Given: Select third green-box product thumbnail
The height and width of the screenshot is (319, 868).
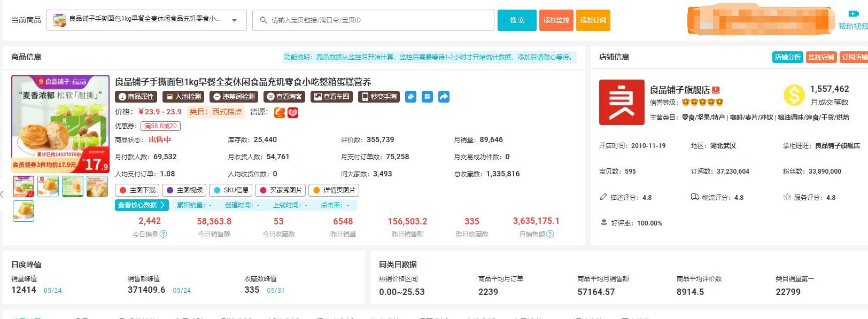Looking at the screenshot, I should tap(73, 186).
